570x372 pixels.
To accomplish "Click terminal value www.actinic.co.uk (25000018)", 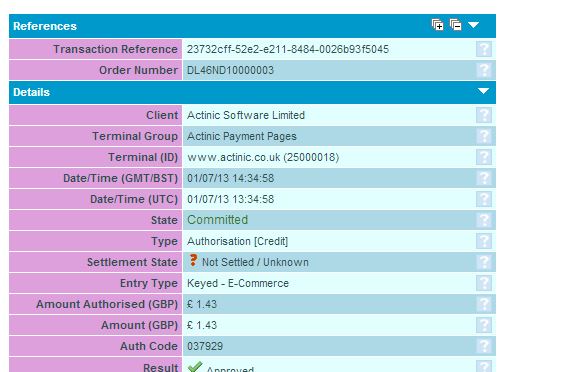I will 263,157.
